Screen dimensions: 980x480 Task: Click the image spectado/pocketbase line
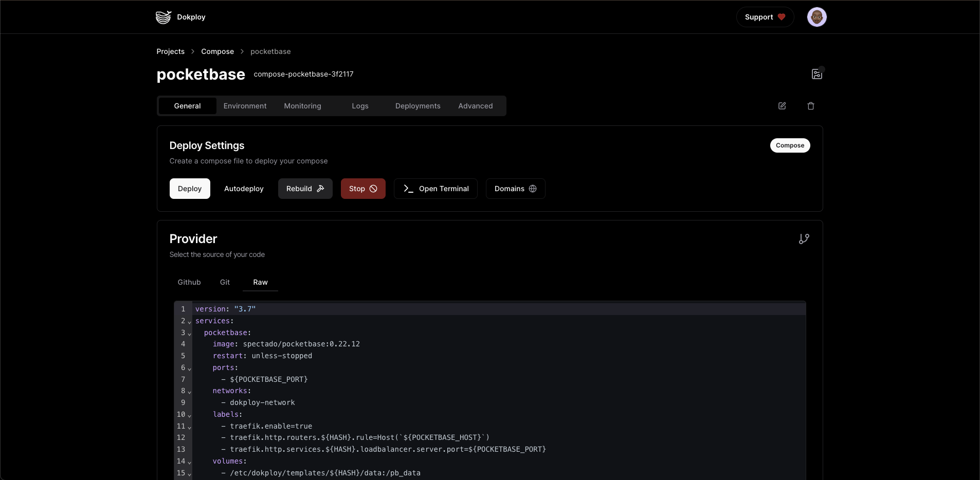point(499,344)
